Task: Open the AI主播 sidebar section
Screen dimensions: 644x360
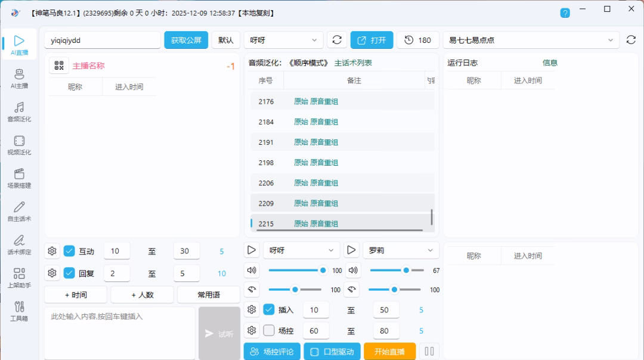Action: [x=19, y=78]
